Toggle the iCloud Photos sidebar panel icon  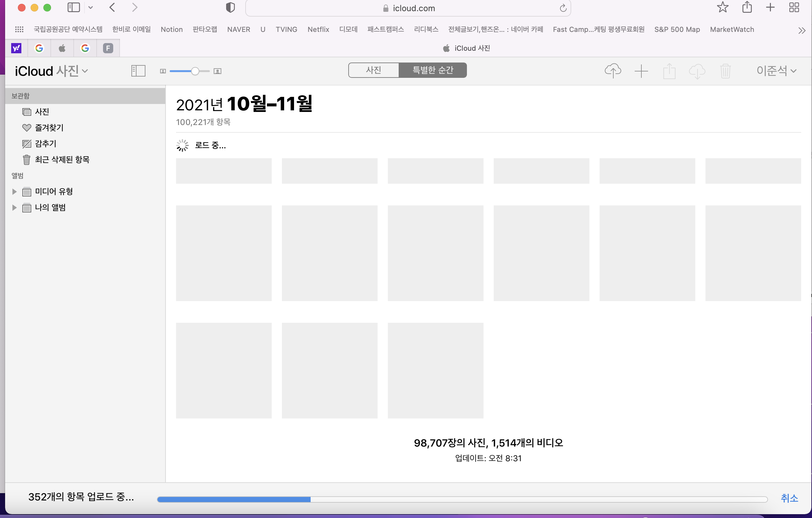coord(138,71)
